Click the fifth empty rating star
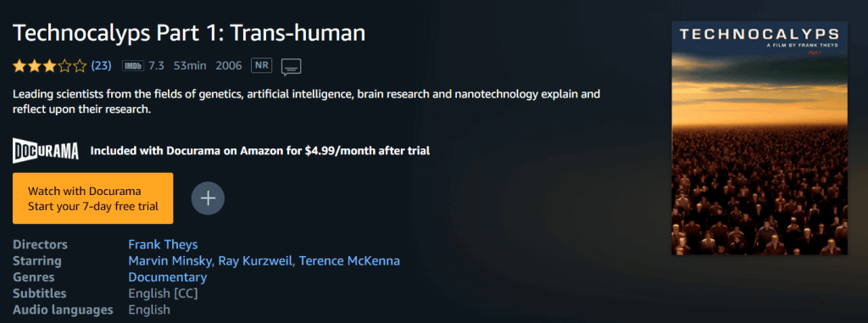Image resolution: width=868 pixels, height=323 pixels. point(81,66)
